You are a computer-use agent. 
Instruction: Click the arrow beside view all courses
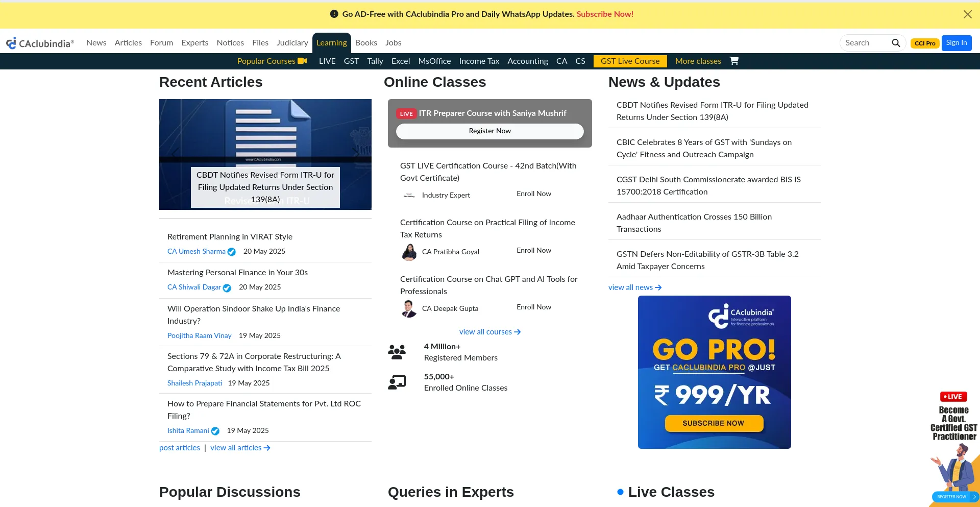518,332
